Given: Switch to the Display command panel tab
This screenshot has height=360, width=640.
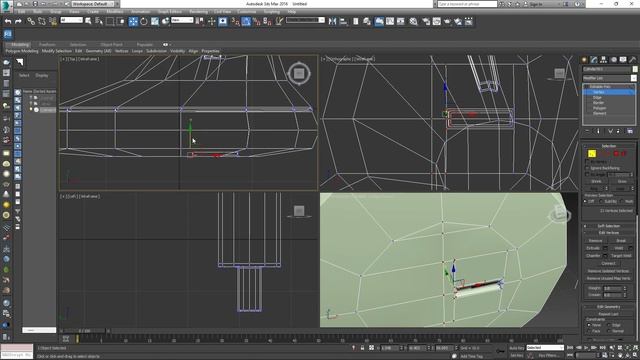Looking at the screenshot, I should pos(623,60).
